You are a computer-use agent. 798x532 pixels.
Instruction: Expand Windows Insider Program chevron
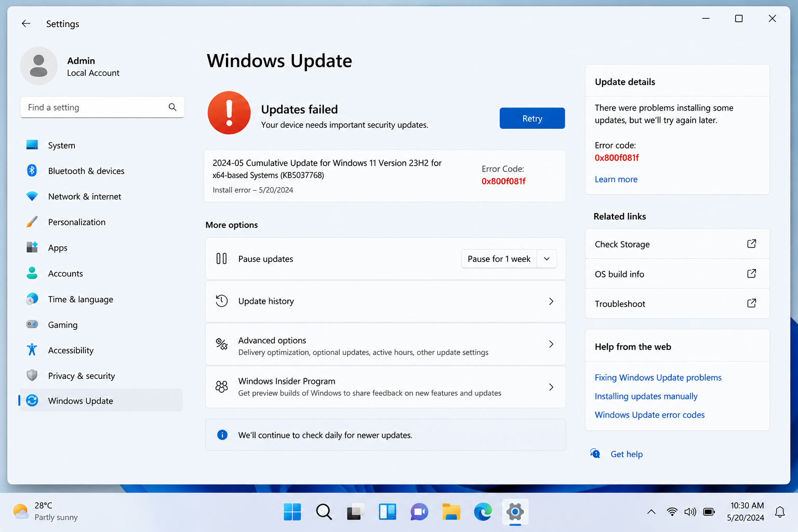(551, 387)
